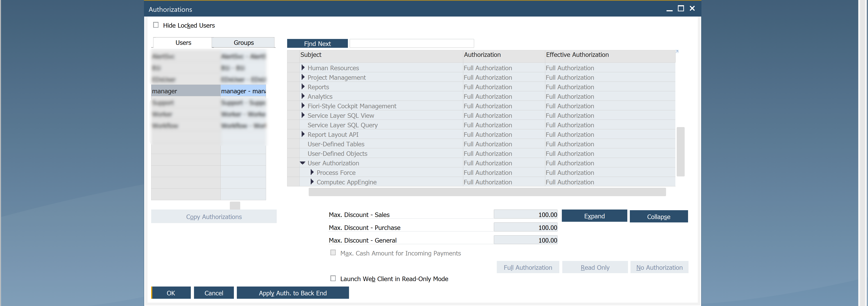Click the horizontal scrollbar under the table

pos(487,192)
